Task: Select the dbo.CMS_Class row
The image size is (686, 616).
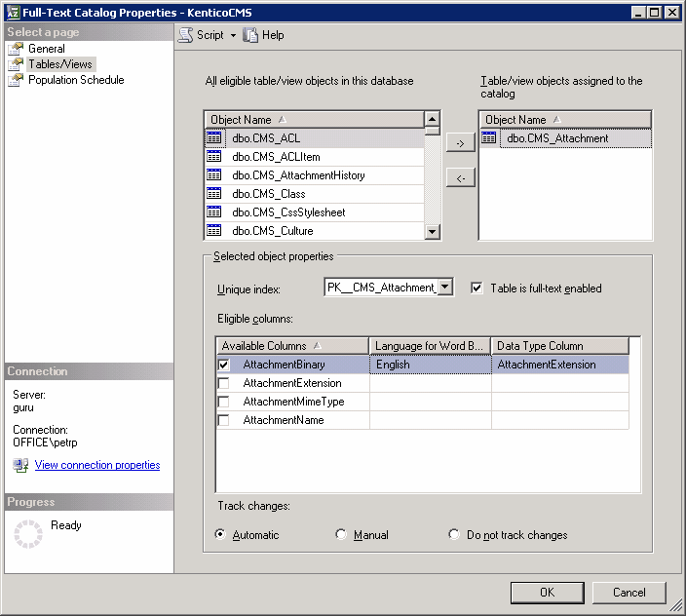Action: coord(315,193)
